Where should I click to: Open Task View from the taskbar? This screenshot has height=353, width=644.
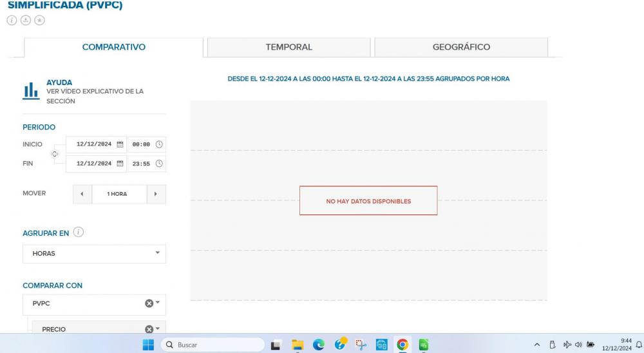[276, 345]
